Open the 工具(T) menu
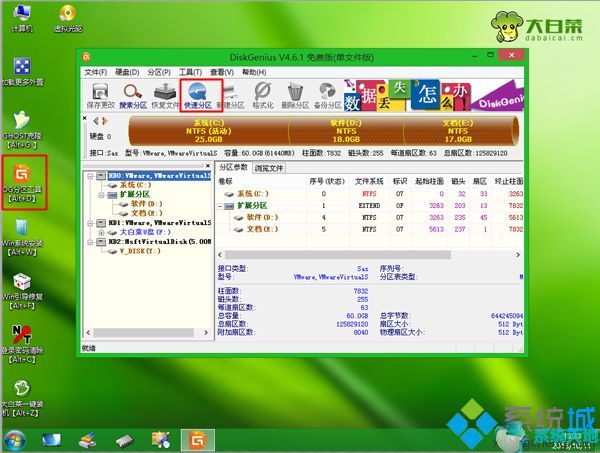The width and height of the screenshot is (600, 453). [190, 72]
